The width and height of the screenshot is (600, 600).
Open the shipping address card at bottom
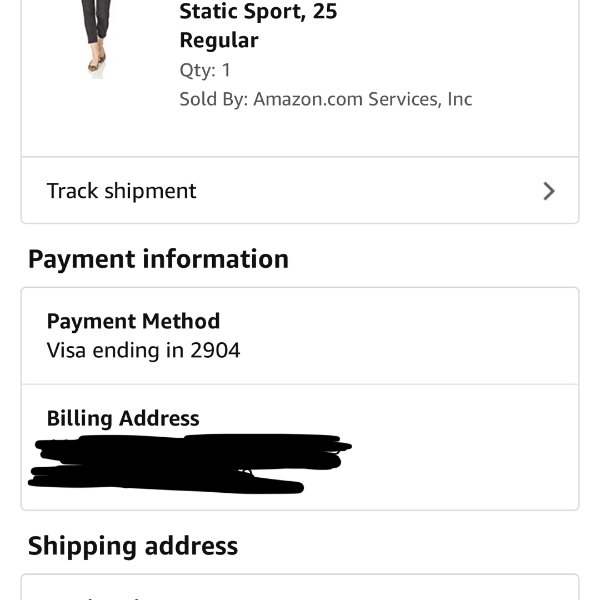click(300, 587)
